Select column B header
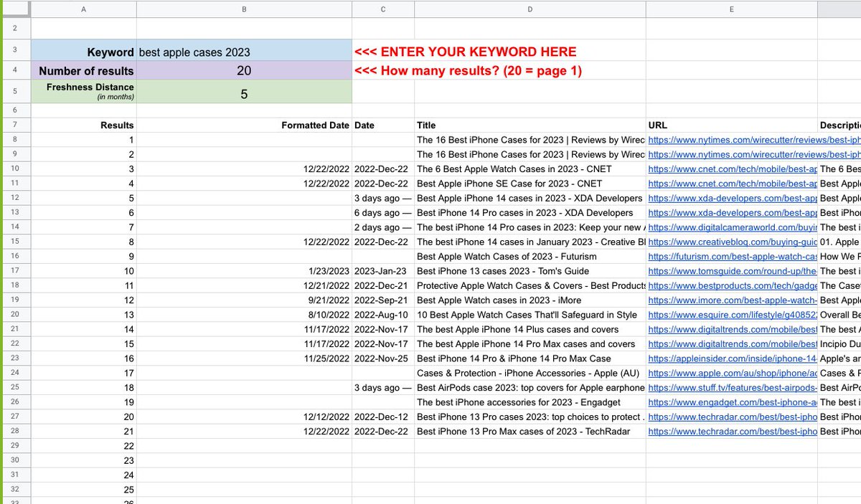The image size is (861, 504). [x=244, y=9]
